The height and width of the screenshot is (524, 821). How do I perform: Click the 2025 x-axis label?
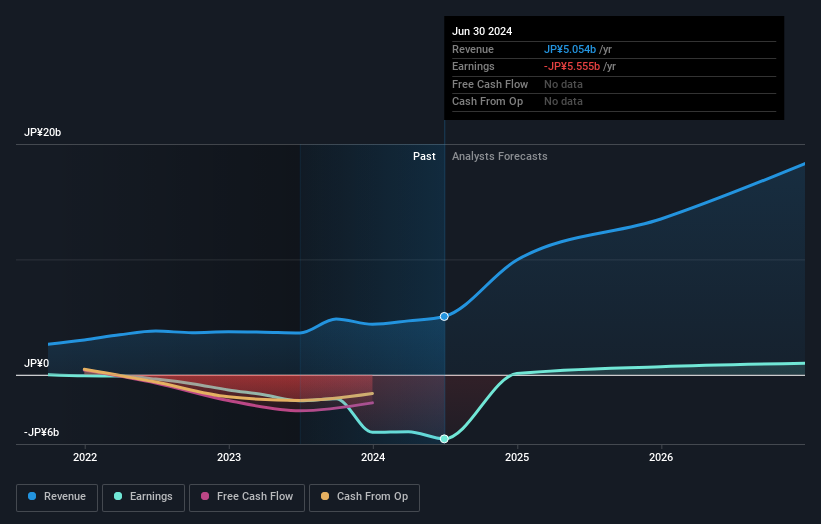pyautogui.click(x=517, y=457)
